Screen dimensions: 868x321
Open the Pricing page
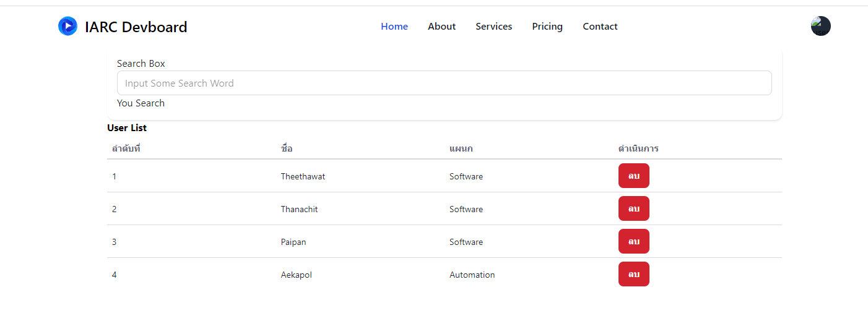pyautogui.click(x=547, y=27)
